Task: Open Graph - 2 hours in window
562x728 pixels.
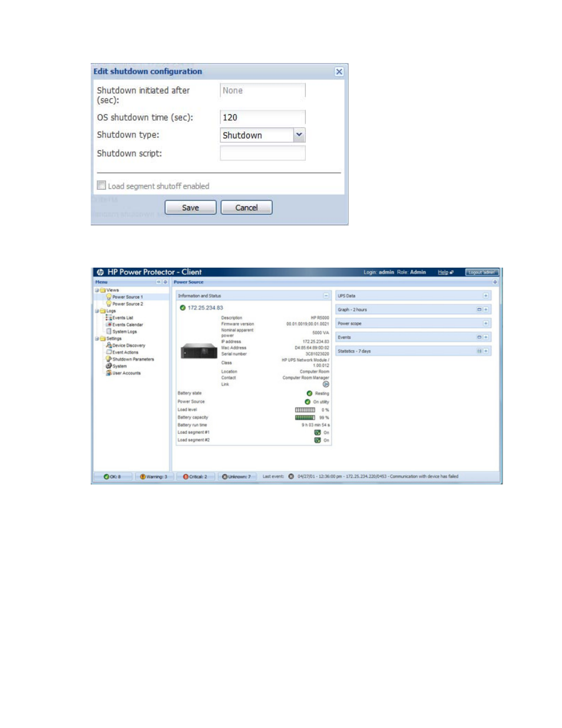Action: tap(479, 309)
